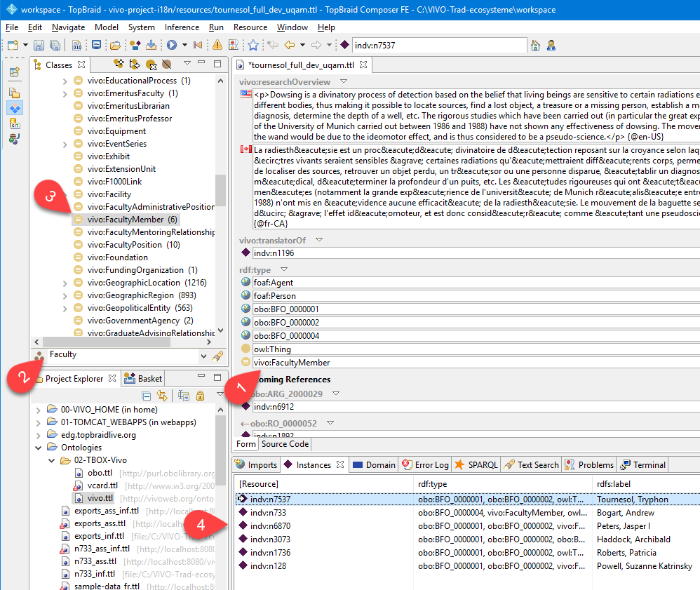Select the vivo.ttl file in Project Explorer
700x590 pixels.
[x=94, y=498]
